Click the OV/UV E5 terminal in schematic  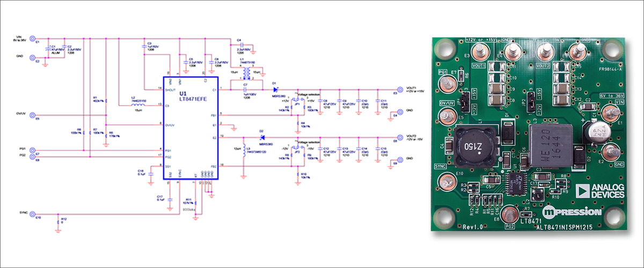click(x=32, y=115)
